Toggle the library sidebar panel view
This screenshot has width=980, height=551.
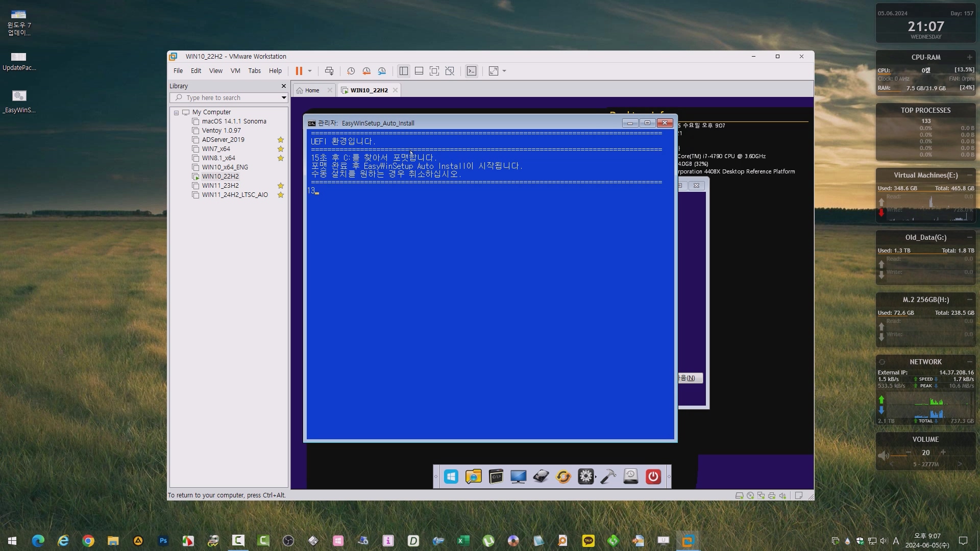404,71
